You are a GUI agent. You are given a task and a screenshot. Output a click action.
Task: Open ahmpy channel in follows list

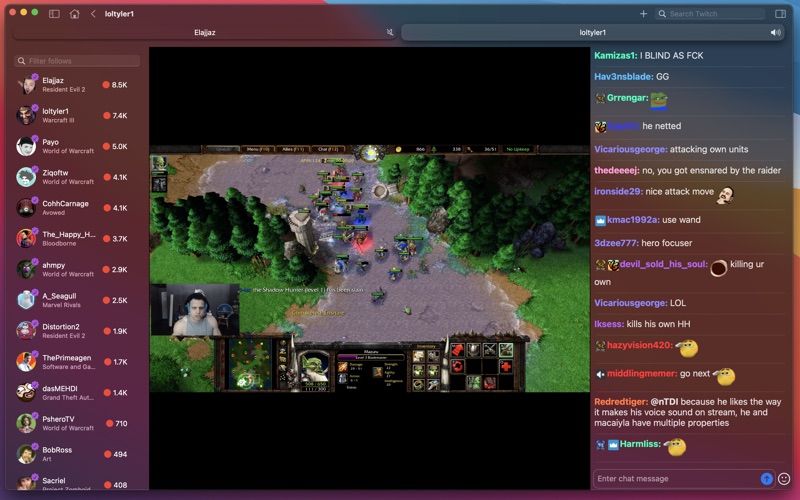point(77,269)
